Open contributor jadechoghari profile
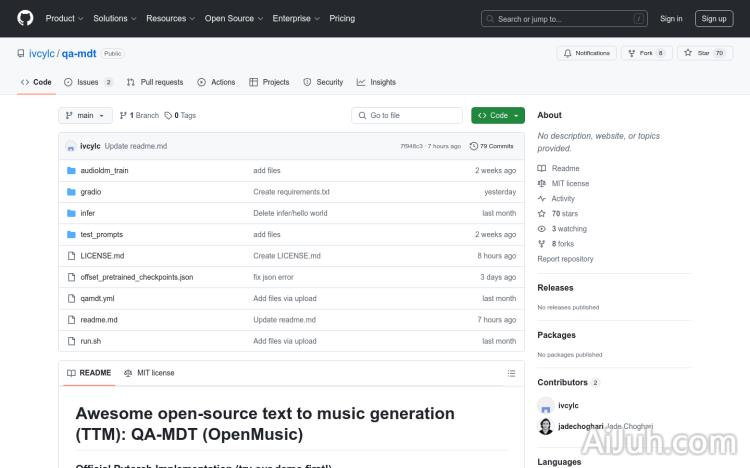 pyautogui.click(x=581, y=426)
